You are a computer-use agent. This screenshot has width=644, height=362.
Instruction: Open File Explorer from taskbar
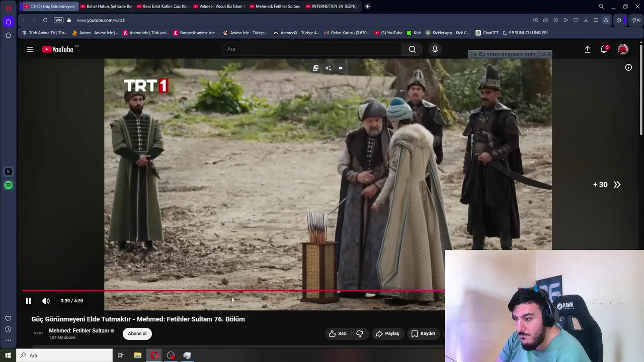point(137,355)
